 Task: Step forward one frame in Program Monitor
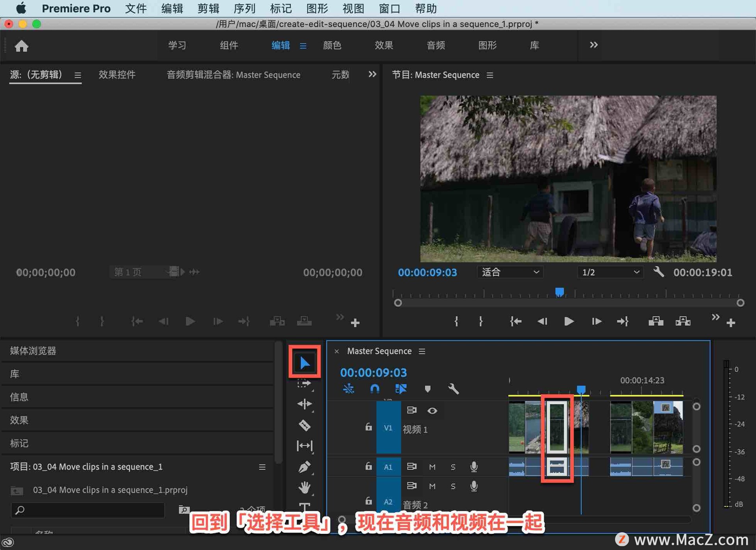597,322
